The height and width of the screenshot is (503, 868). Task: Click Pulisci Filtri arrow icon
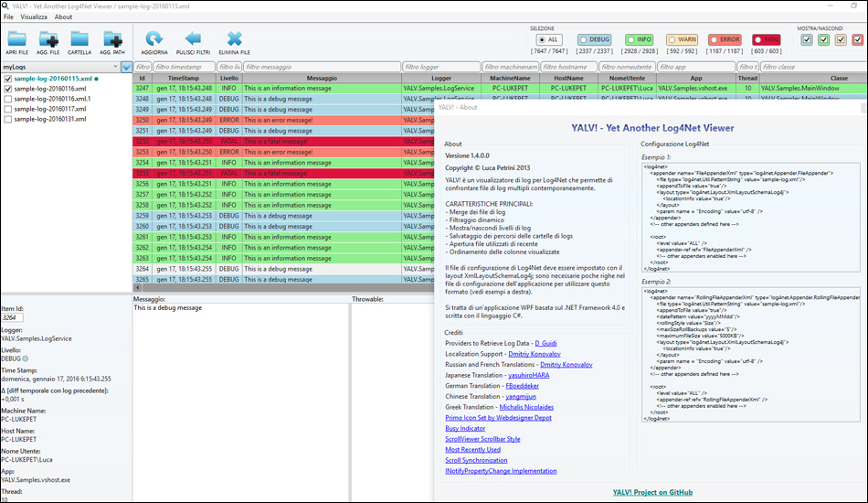point(193,38)
